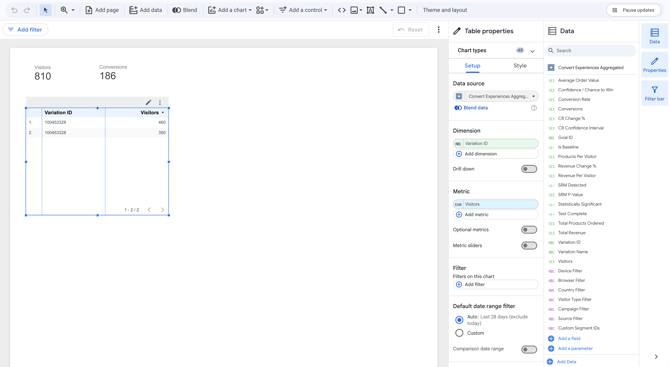Screen dimensions: 670x367
Task: Click Add page in the toolbar
Action: tap(102, 10)
